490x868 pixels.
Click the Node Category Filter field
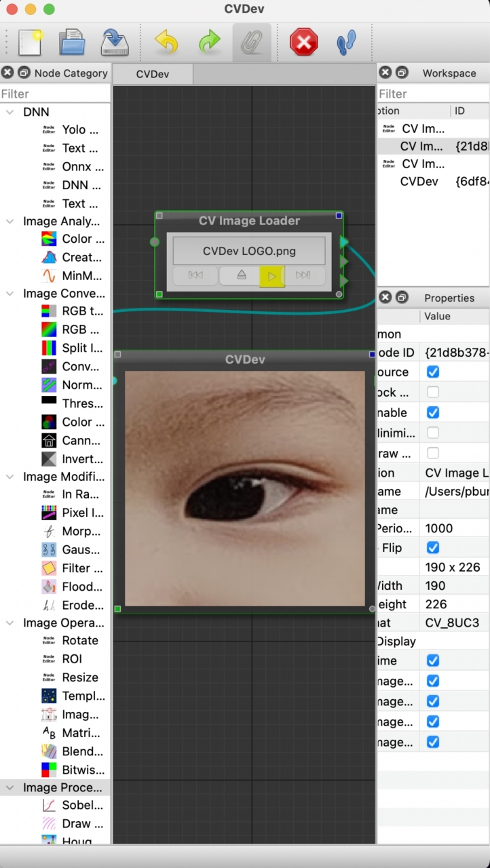55,94
